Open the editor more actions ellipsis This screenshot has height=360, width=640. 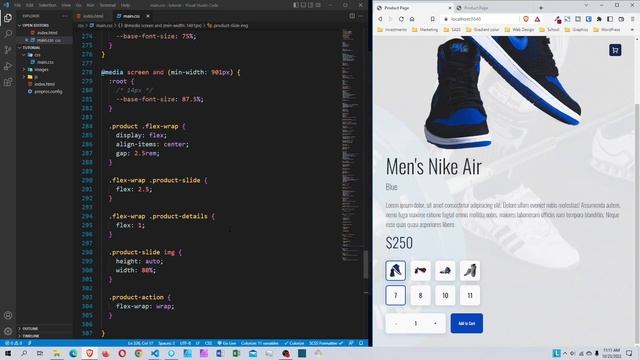tap(361, 16)
